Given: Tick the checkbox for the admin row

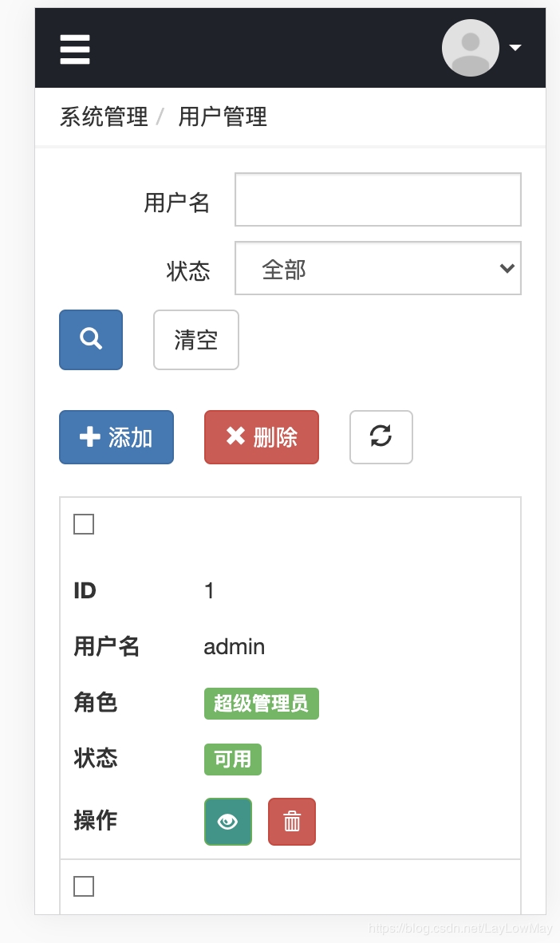Looking at the screenshot, I should coord(84,524).
